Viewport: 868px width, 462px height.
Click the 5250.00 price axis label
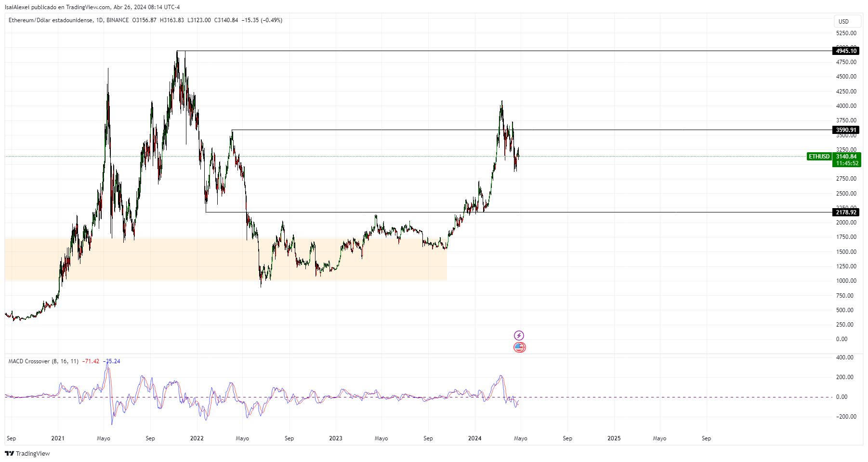pyautogui.click(x=846, y=33)
